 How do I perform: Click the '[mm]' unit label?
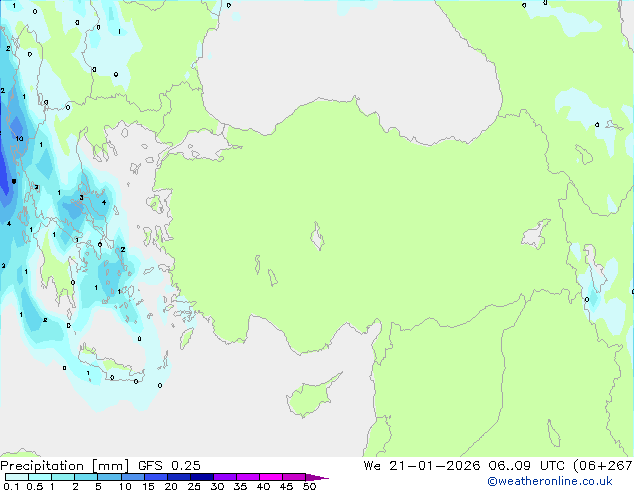pyautogui.click(x=110, y=466)
